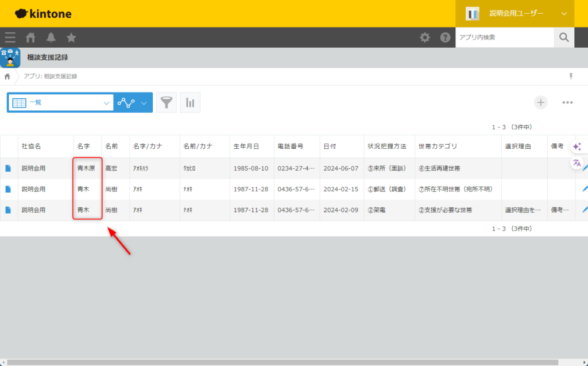588x366 pixels.
Task: Click the 日付 column header
Action: (x=330, y=147)
